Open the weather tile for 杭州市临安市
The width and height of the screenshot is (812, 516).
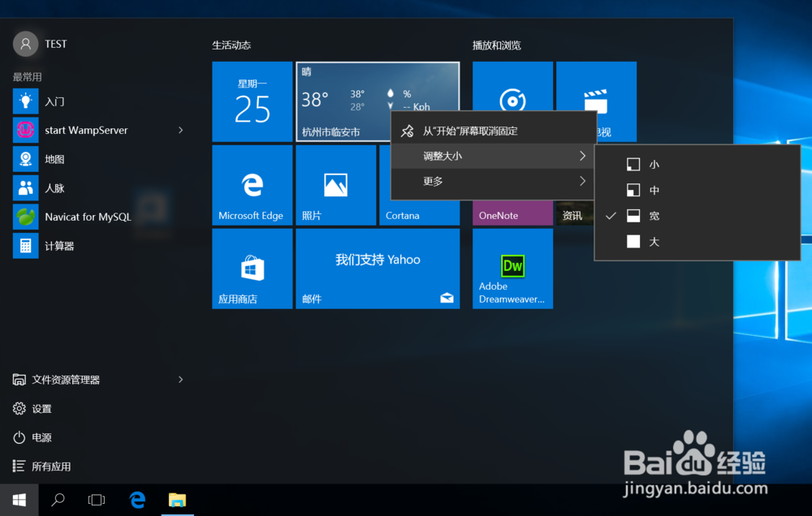coord(343,101)
